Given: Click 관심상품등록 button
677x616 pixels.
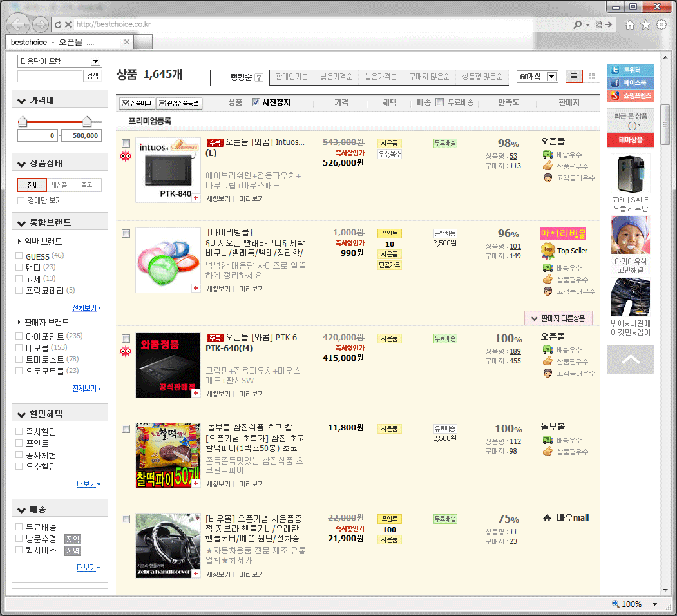Looking at the screenshot, I should click(178, 103).
